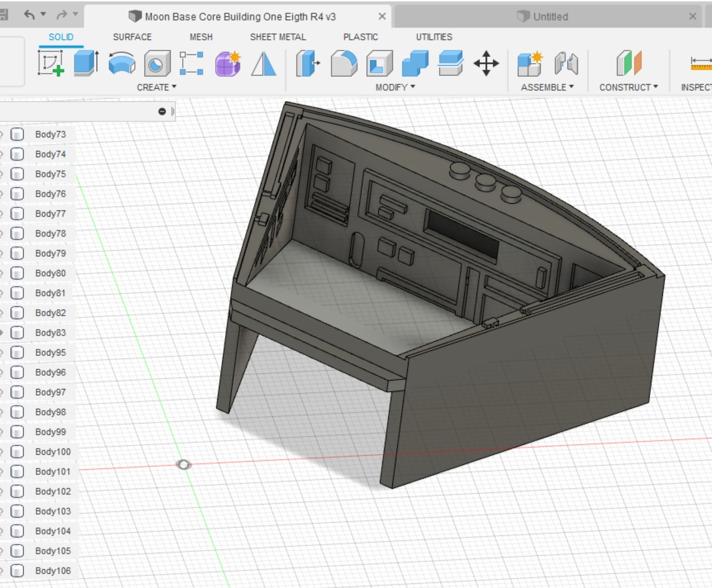Viewport: 712px width, 588px height.
Task: Switch to the SURFACE tab
Action: (132, 37)
